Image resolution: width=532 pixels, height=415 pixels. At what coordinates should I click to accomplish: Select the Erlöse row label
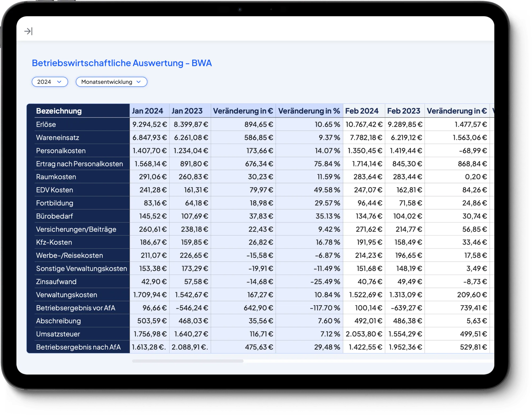[x=46, y=124]
